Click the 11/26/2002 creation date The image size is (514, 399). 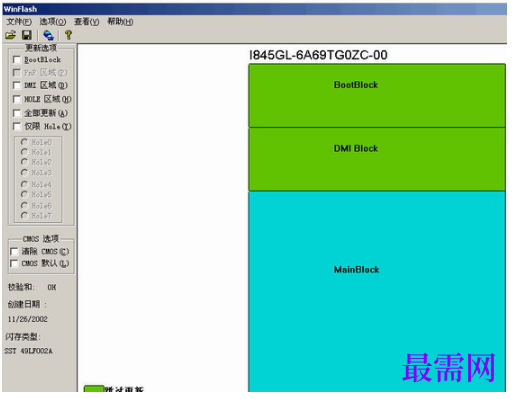click(x=28, y=319)
